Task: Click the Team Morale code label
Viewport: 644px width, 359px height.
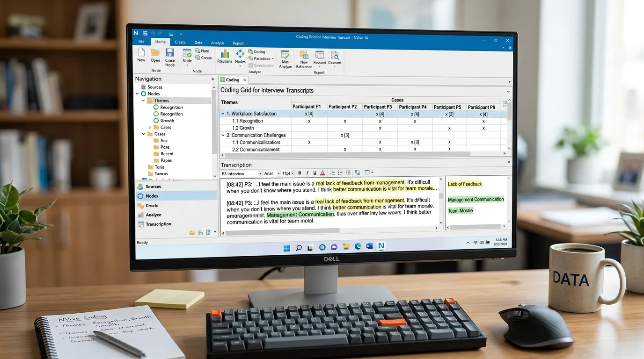Action: (461, 211)
